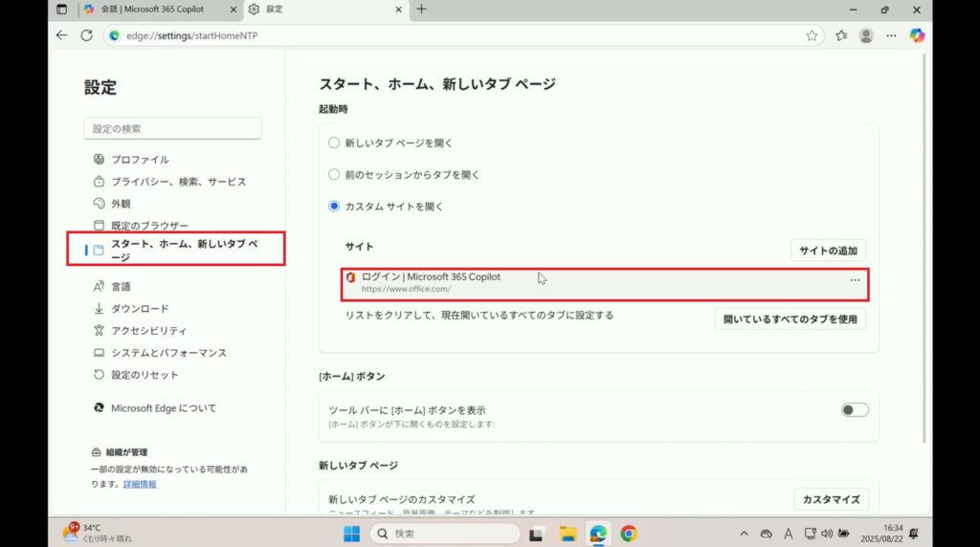The image size is (980, 547).
Task: Open 'プライバシー、検索、サービス' settings section
Action: [x=178, y=182]
